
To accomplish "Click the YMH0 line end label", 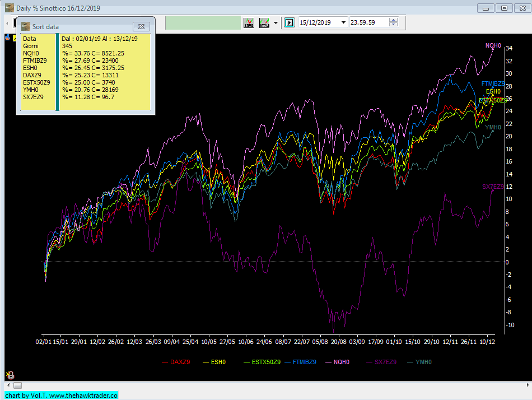I will click(x=493, y=127).
